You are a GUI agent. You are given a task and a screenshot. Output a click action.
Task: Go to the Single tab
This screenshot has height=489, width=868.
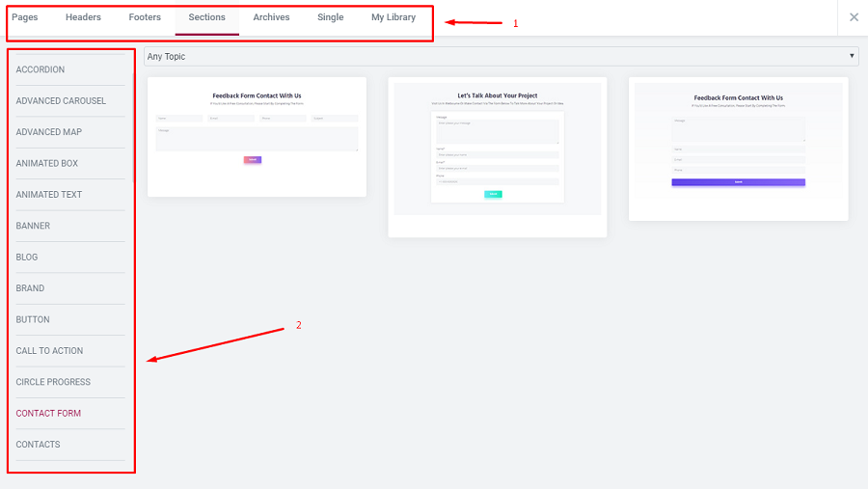coord(330,17)
